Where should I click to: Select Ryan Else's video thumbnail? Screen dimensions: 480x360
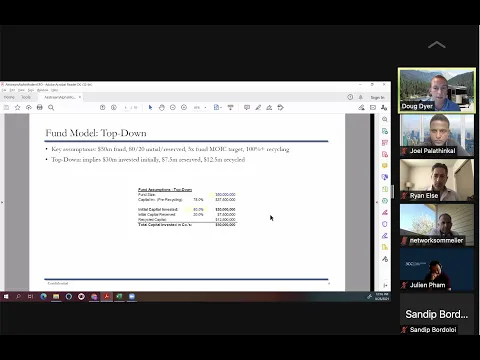[437, 180]
